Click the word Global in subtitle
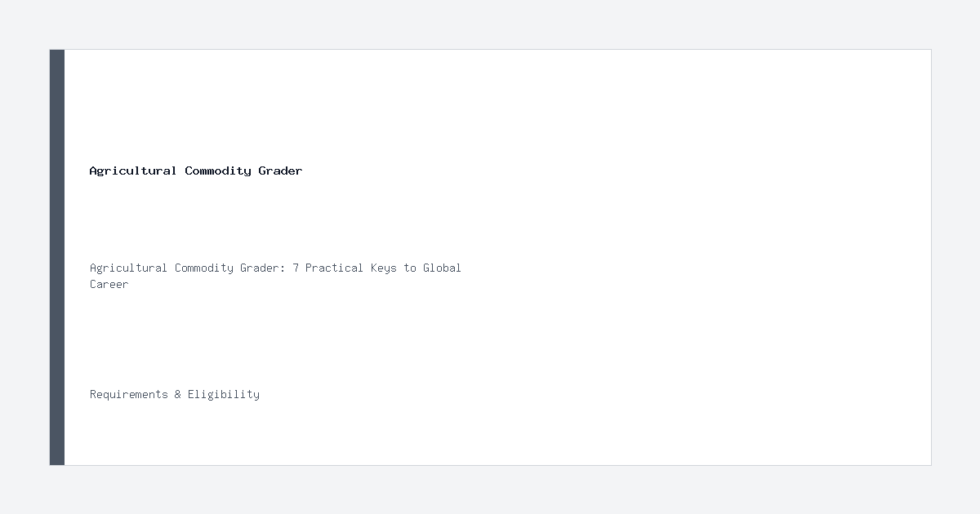 pyautogui.click(x=442, y=268)
